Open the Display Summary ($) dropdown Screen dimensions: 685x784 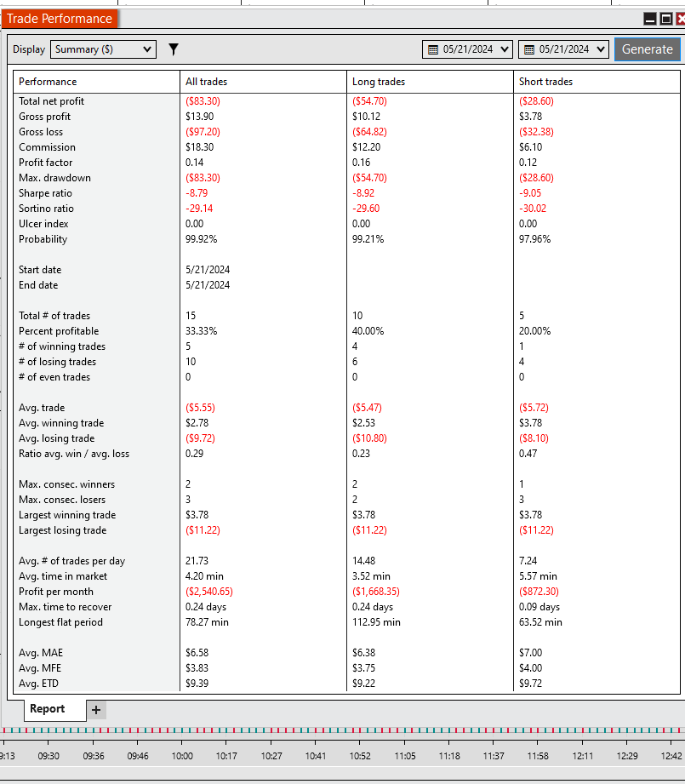point(104,49)
